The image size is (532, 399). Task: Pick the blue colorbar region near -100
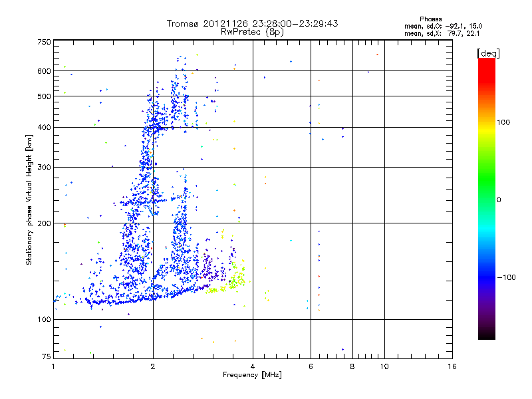487,277
